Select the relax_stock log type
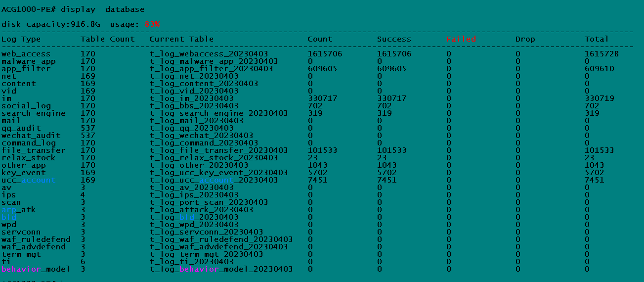 point(29,158)
